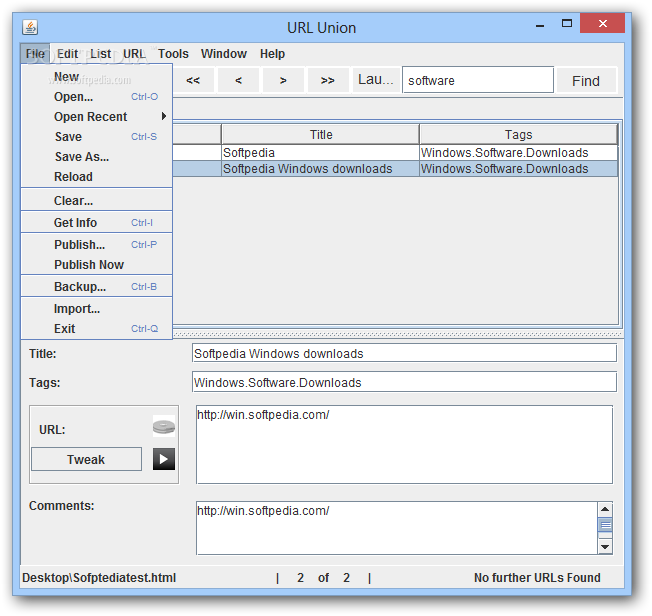Open the Tools menu
Viewport: 652px width, 616px height.
[x=173, y=54]
